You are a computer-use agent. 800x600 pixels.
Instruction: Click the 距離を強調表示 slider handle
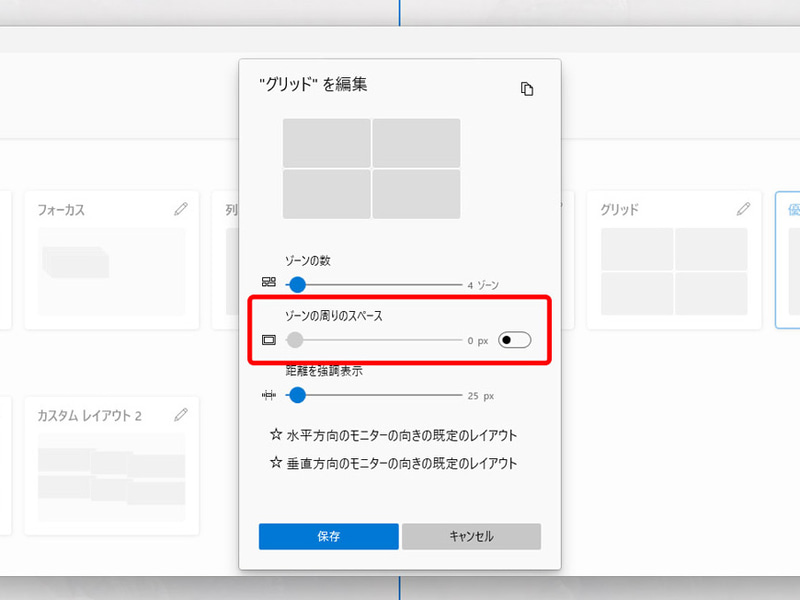[x=297, y=396]
